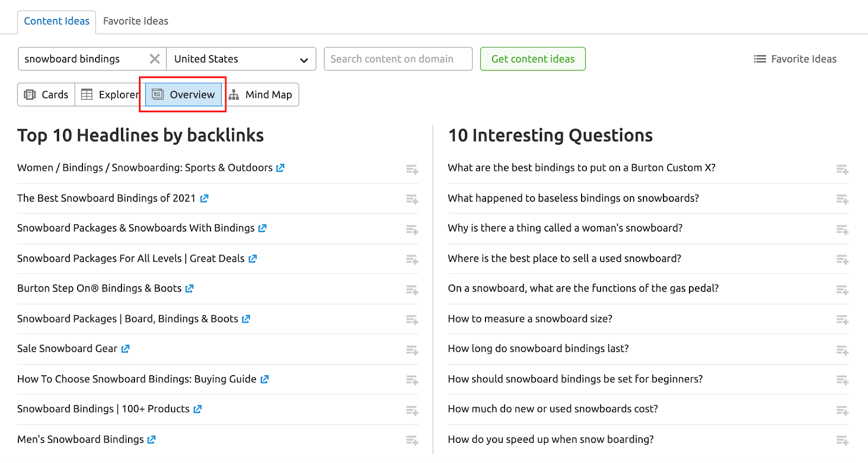Click question What happened to baseless bindings on snowboards?
The height and width of the screenshot is (463, 868).
[573, 198]
